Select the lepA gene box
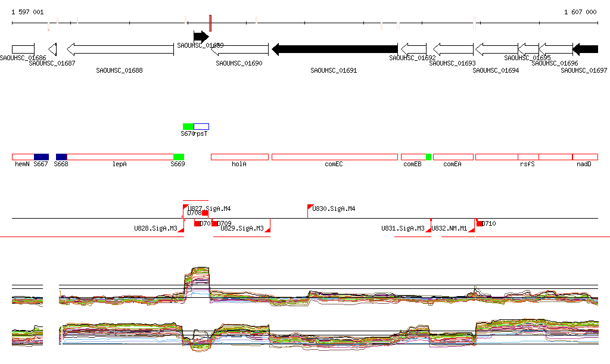This screenshot has height=364, width=610. pos(120,157)
